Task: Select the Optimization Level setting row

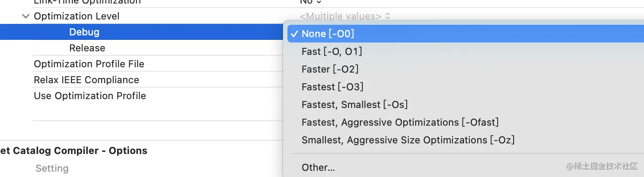Action: (77, 16)
